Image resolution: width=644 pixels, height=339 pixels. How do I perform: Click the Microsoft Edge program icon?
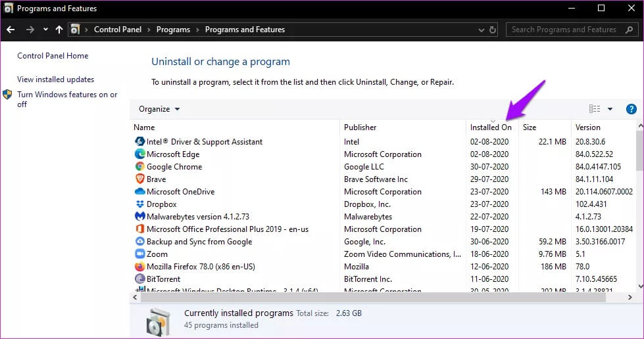(139, 154)
